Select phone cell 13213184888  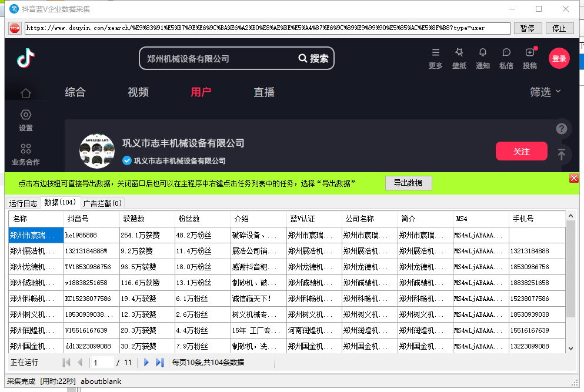click(537, 252)
